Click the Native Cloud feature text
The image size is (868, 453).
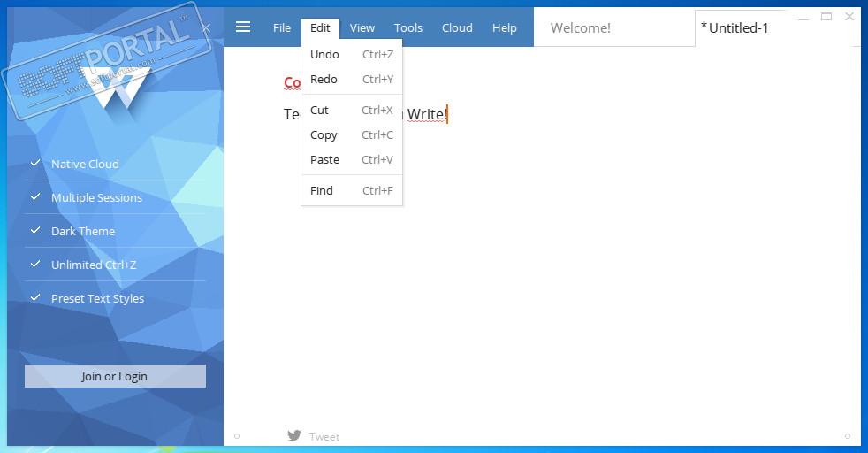pos(85,164)
